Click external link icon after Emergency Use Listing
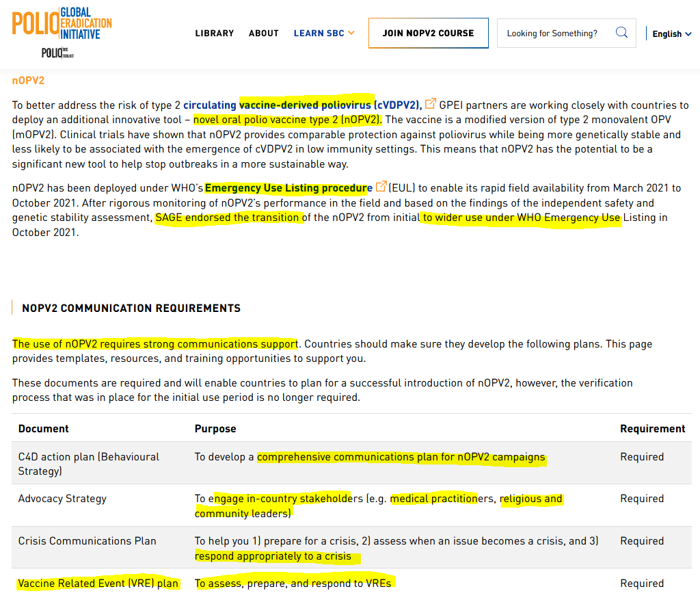Image resolution: width=700 pixels, height=602 pixels. [381, 186]
